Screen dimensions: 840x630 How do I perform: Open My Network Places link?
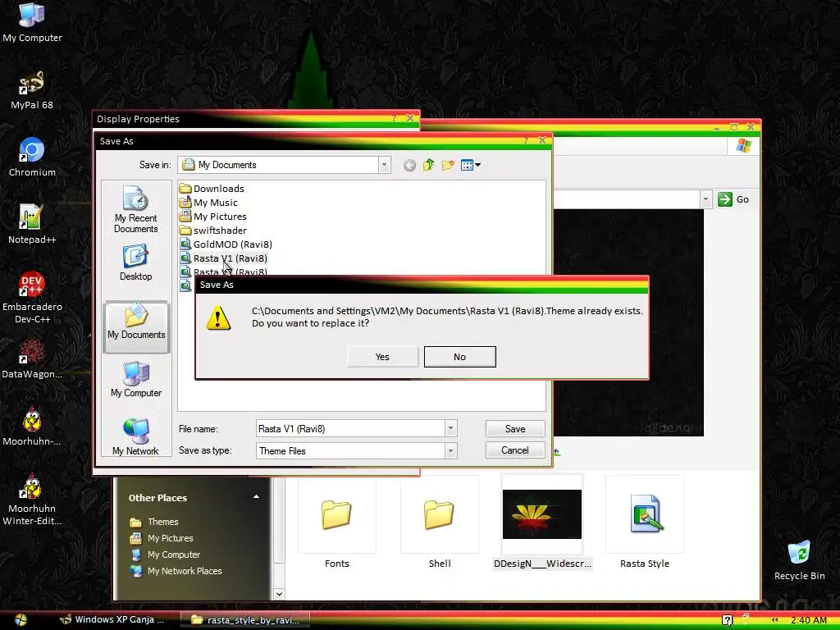[x=176, y=571]
